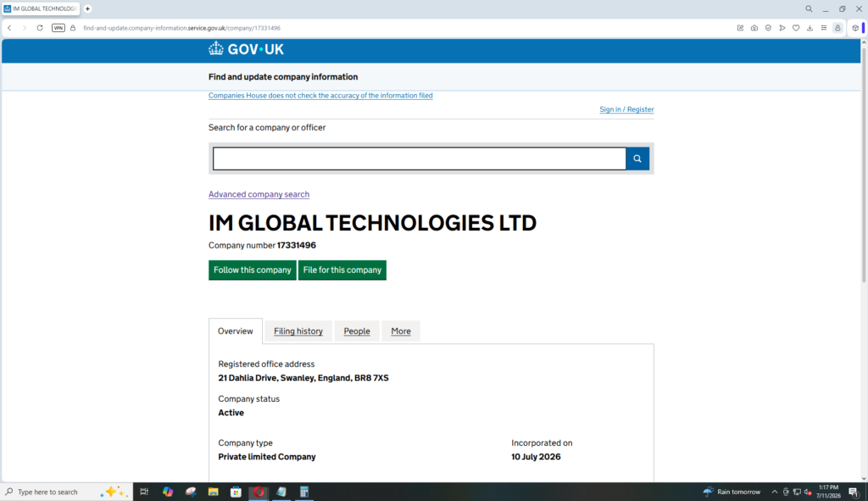The height and width of the screenshot is (501, 868).
Task: Open the Companies House accuracy disclaimer link
Action: coord(320,95)
